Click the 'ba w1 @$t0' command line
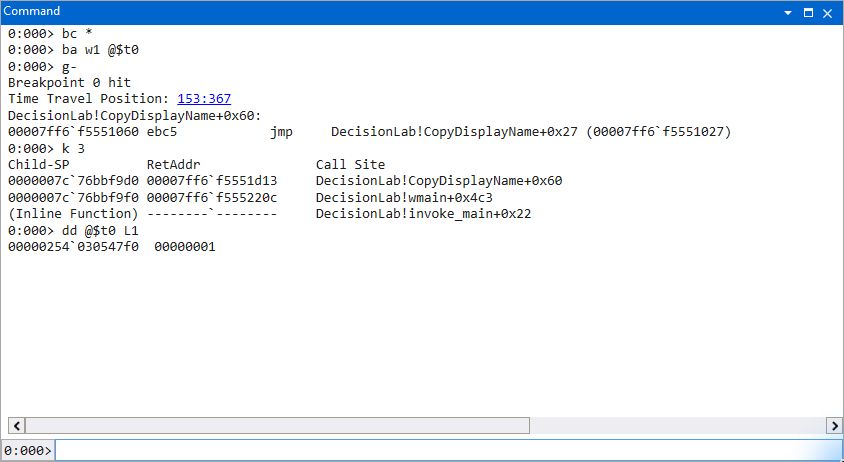This screenshot has height=462, width=844. click(73, 50)
